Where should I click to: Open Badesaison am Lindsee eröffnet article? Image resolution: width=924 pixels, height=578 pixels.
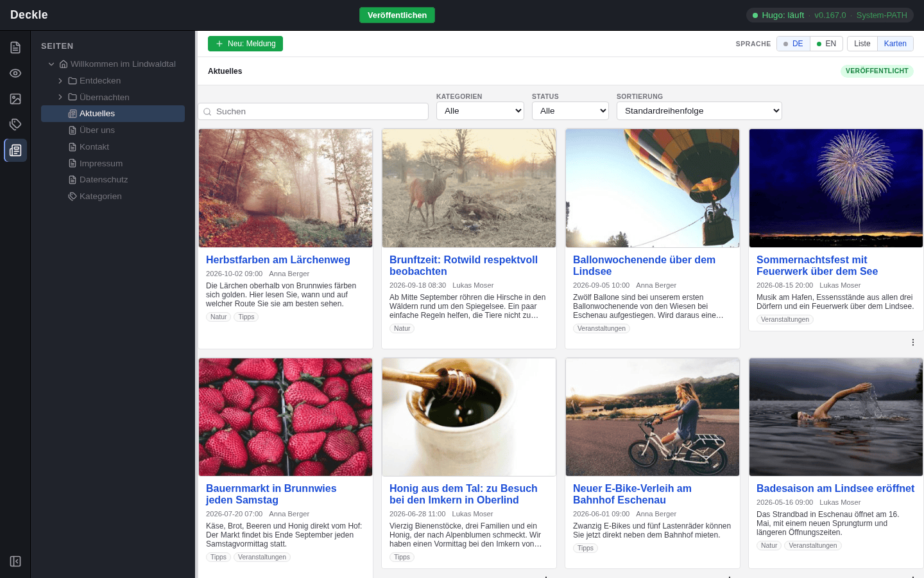click(x=835, y=489)
